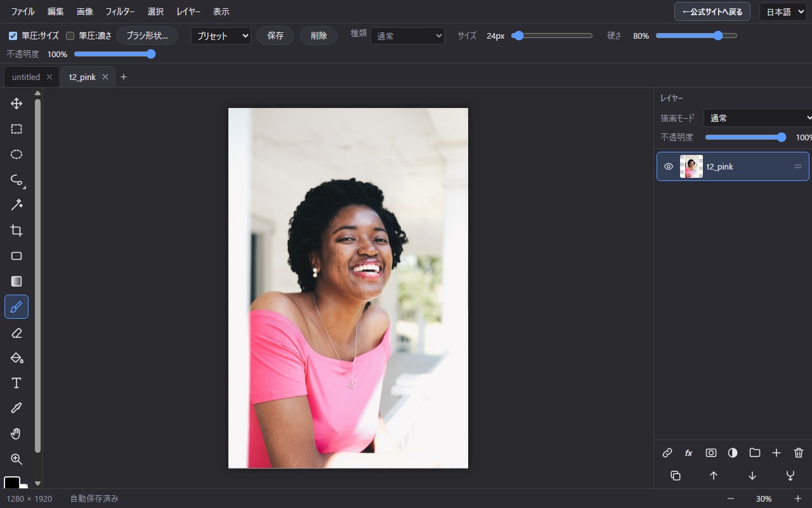Select the Paint Bucket tool

[16, 358]
